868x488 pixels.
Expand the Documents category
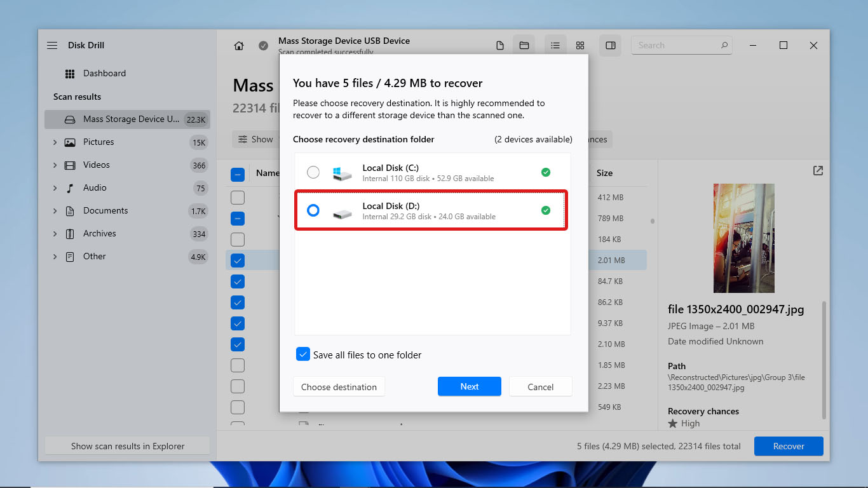coord(55,210)
